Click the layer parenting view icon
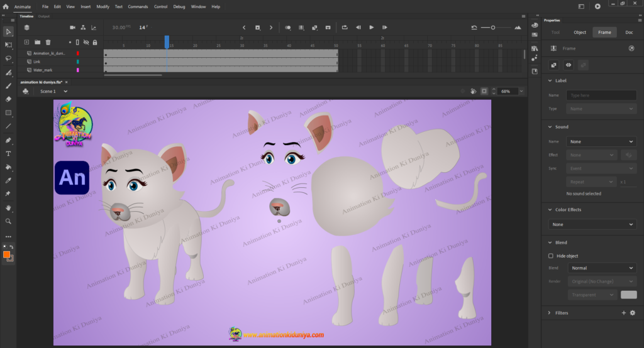This screenshot has height=348, width=644. (x=83, y=28)
